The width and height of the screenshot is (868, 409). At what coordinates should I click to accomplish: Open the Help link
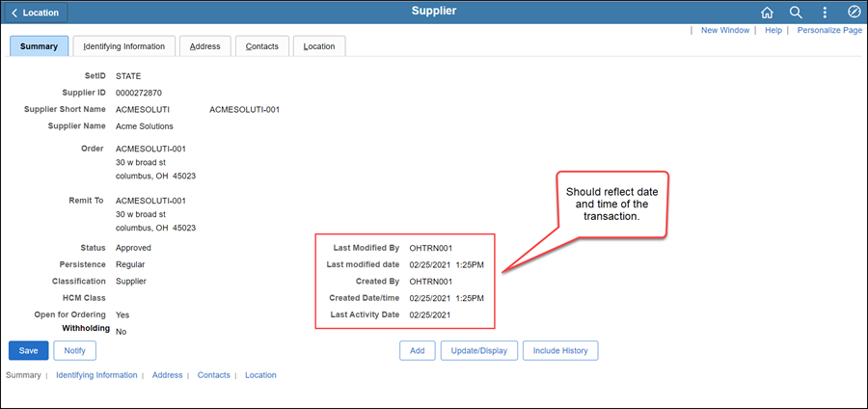(773, 31)
